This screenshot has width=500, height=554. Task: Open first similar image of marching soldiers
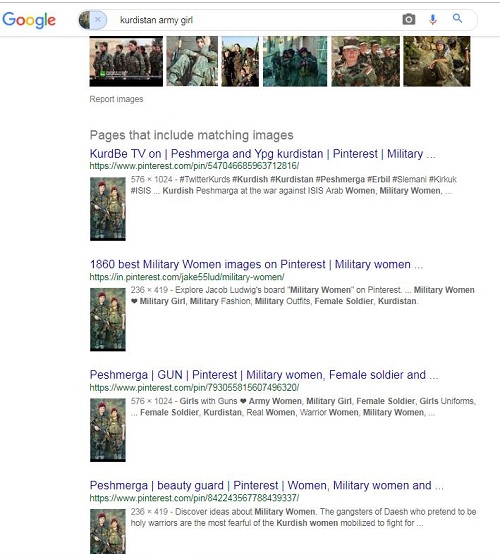126,61
